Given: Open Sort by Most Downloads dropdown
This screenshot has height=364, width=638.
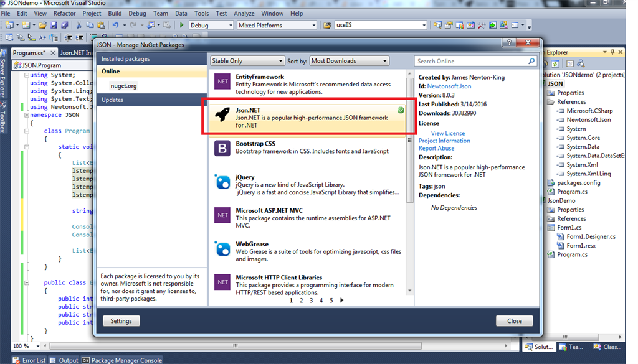Looking at the screenshot, I should 349,61.
